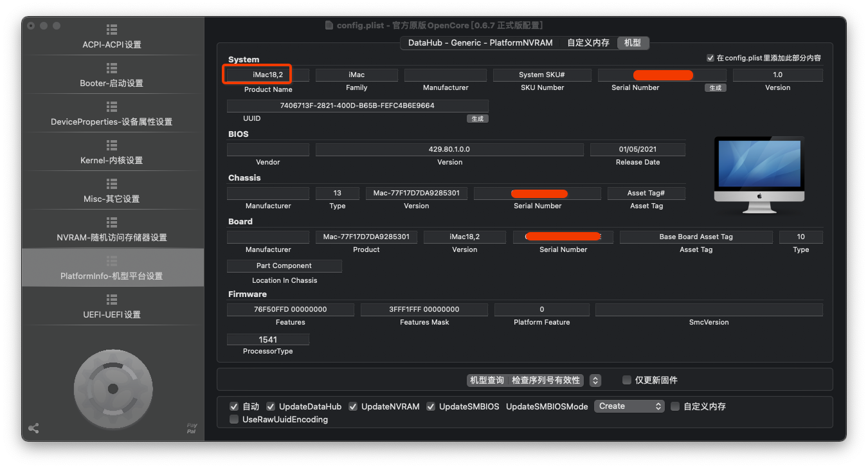Click Base Board Asset Tag field
Viewport: 868px width, 468px height.
(696, 237)
